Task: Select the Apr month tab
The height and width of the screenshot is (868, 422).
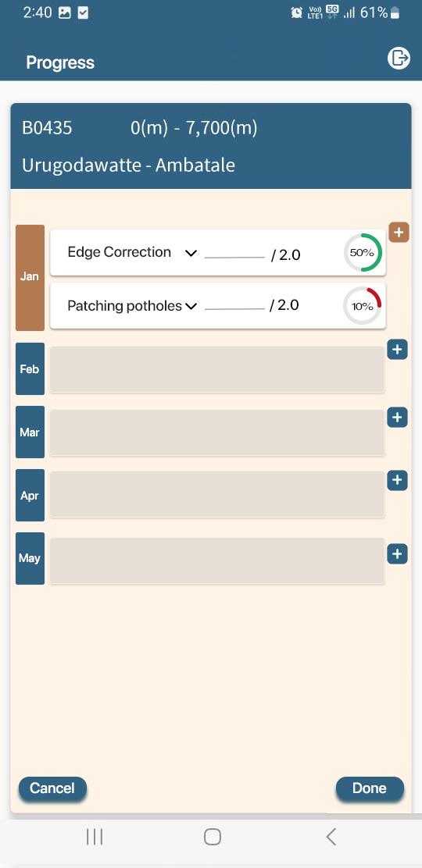Action: pos(30,496)
